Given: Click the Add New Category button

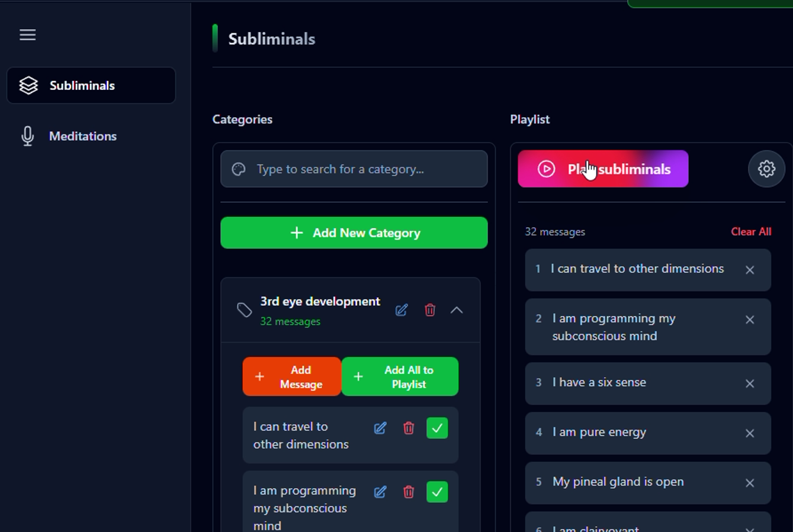Looking at the screenshot, I should pyautogui.click(x=354, y=233).
